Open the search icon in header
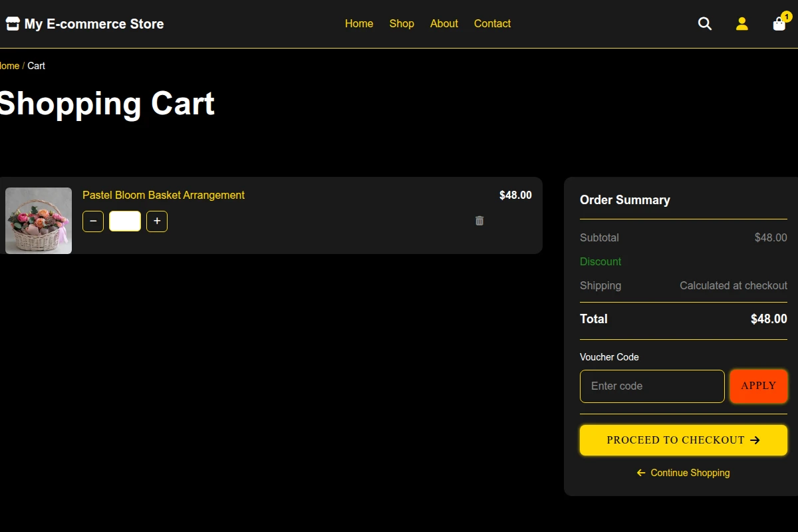Screen dimensions: 798x532 (x=705, y=24)
